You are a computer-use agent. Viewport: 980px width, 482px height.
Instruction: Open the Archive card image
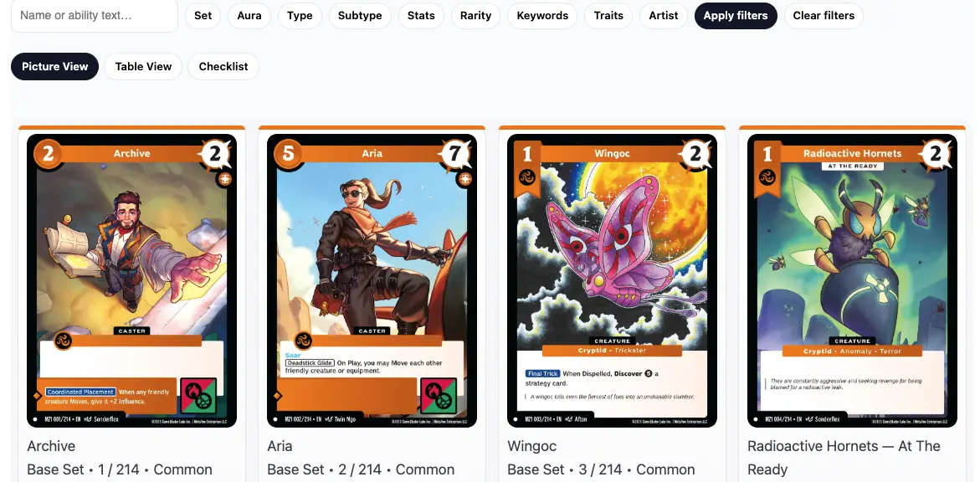[x=132, y=280]
